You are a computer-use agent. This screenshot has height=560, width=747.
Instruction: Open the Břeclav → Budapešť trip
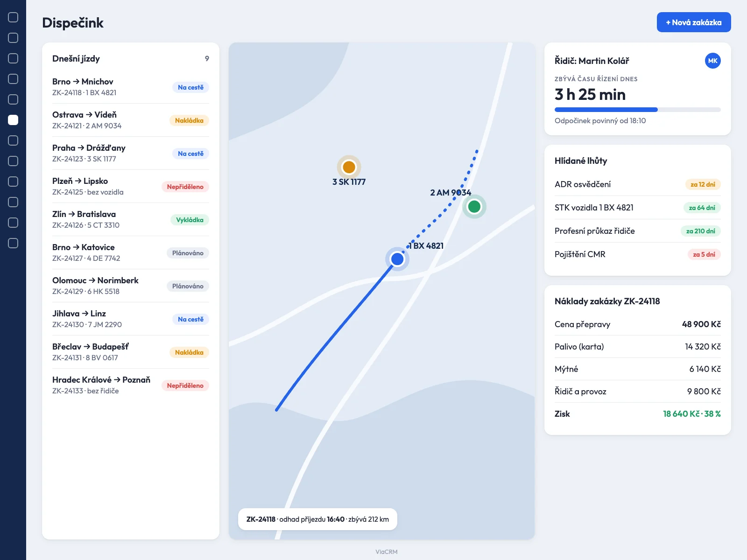(131, 352)
